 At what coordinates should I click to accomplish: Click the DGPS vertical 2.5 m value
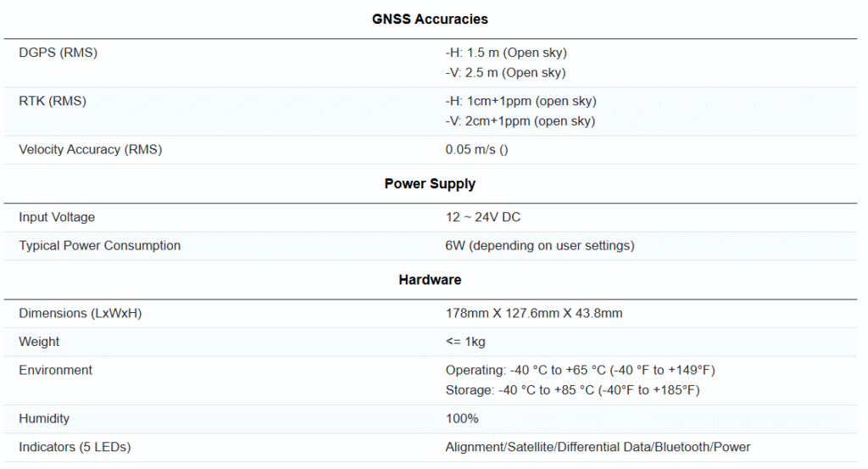[506, 73]
